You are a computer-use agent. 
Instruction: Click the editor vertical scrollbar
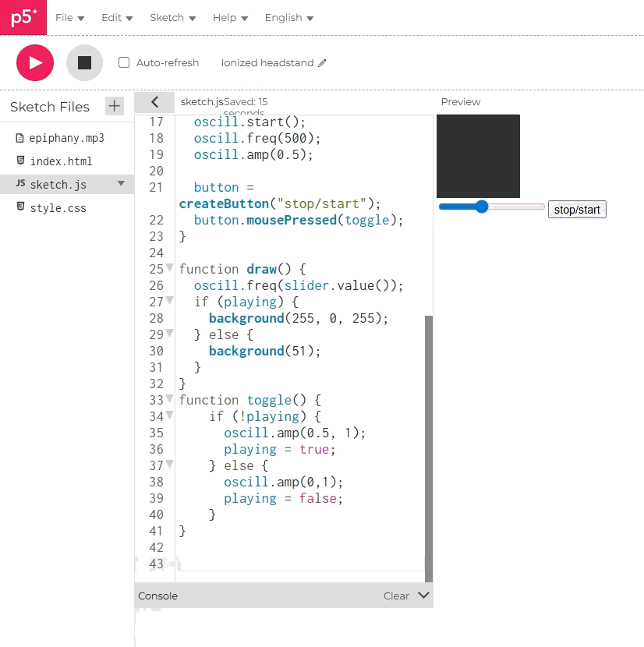pos(429,448)
